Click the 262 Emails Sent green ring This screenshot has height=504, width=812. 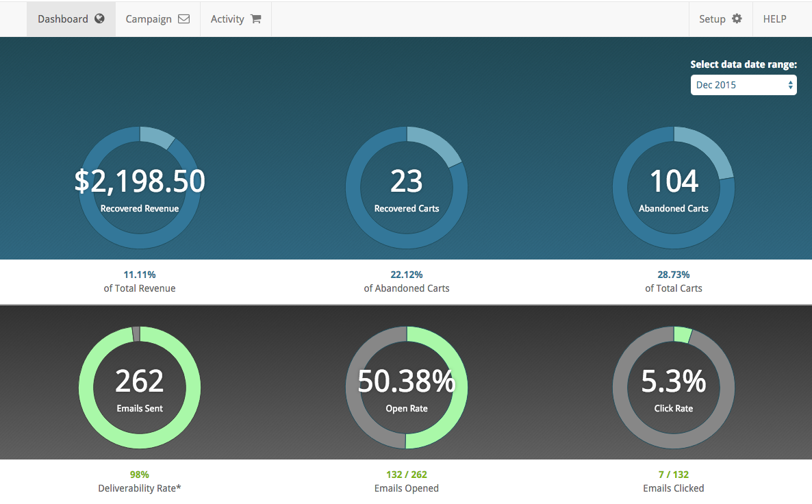click(140, 388)
